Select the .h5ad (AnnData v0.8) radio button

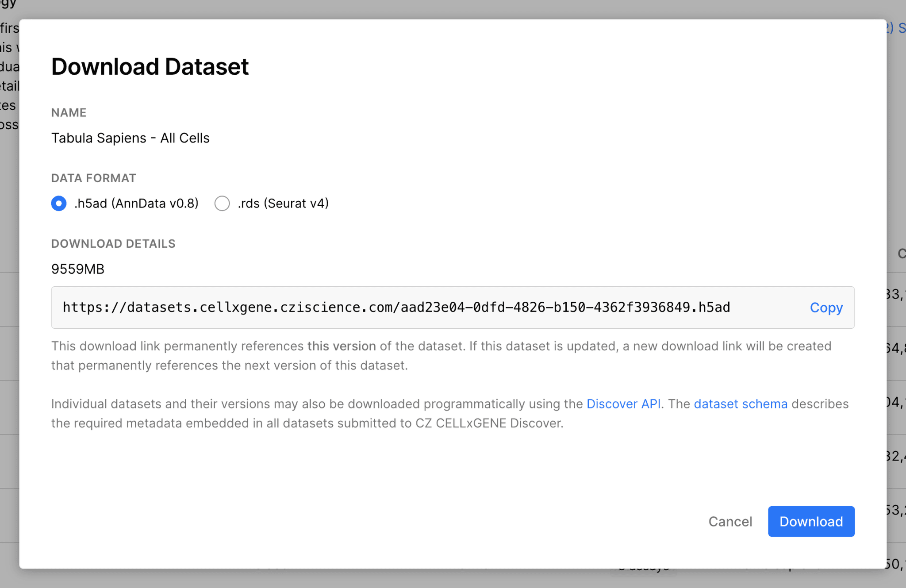pyautogui.click(x=58, y=204)
